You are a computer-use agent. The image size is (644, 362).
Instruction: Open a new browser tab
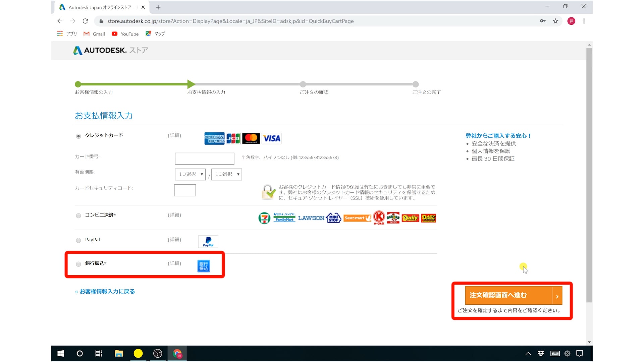pyautogui.click(x=158, y=7)
